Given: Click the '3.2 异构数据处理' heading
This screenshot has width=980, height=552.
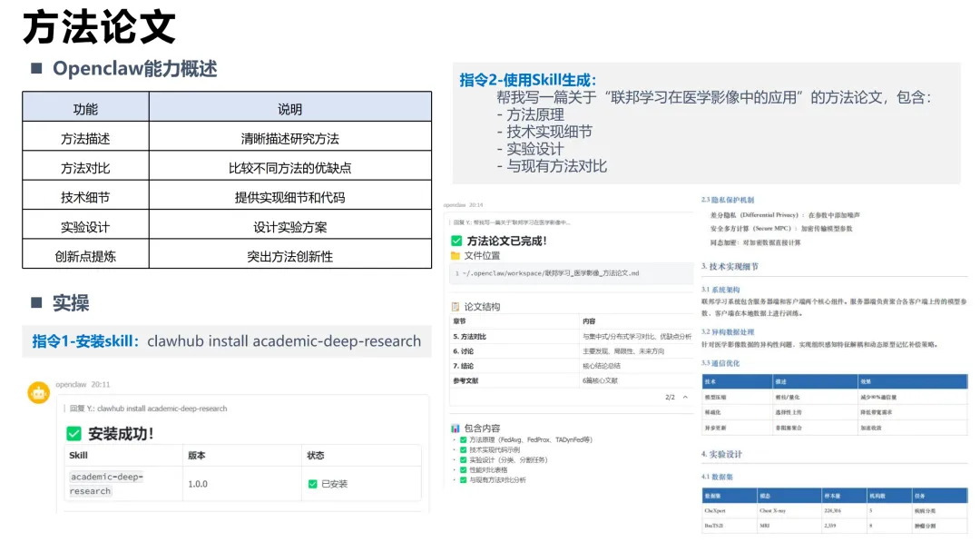Looking at the screenshot, I should pyautogui.click(x=728, y=332).
